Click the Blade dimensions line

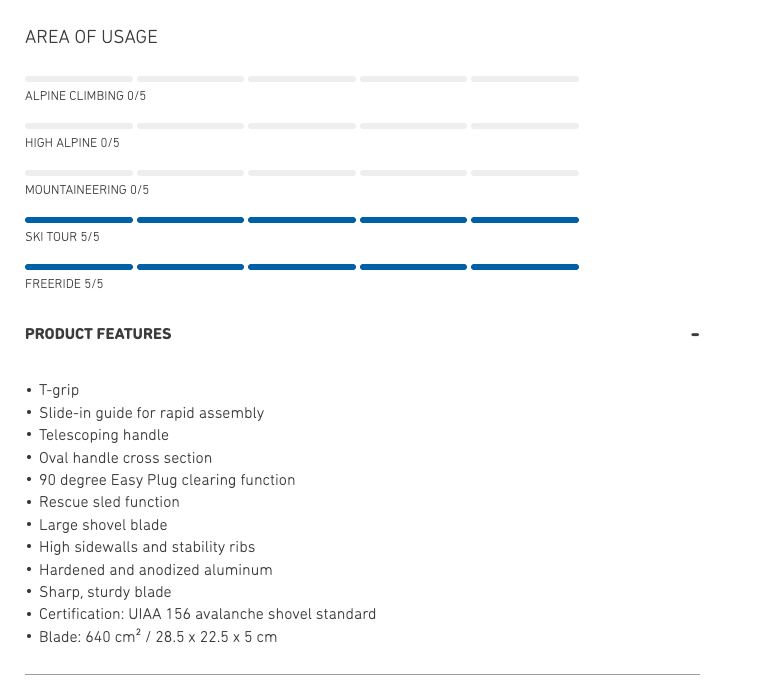[158, 636]
